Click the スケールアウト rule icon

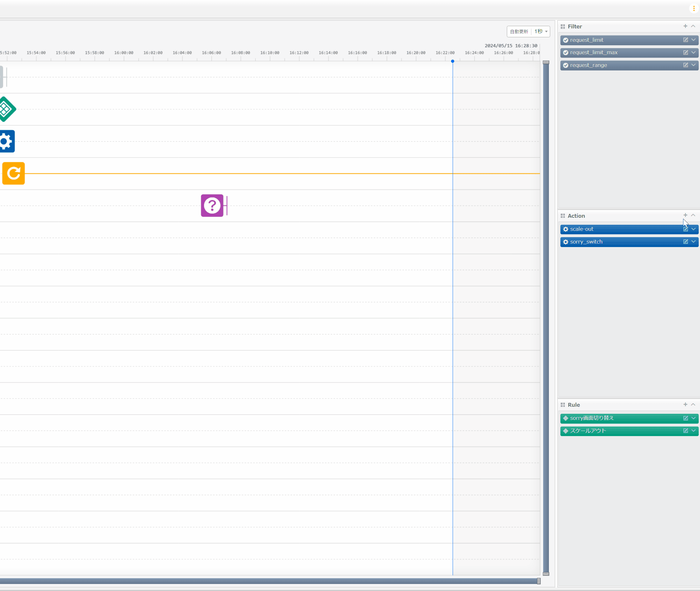566,431
